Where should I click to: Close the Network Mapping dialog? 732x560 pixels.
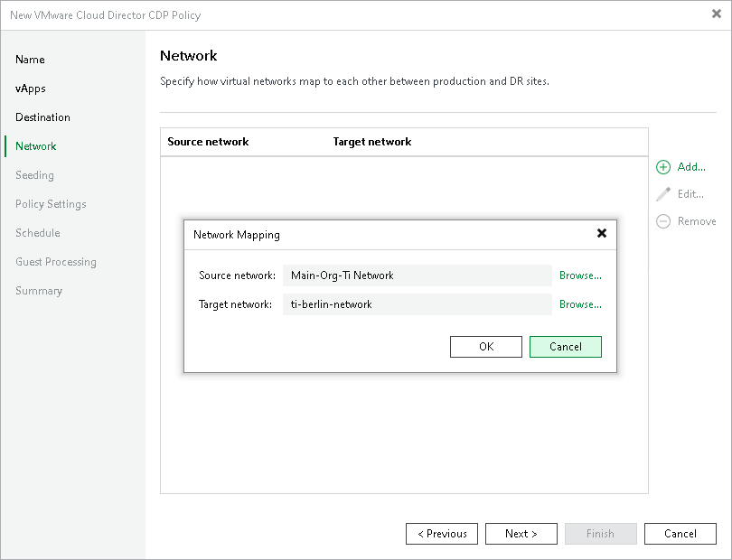click(x=602, y=233)
